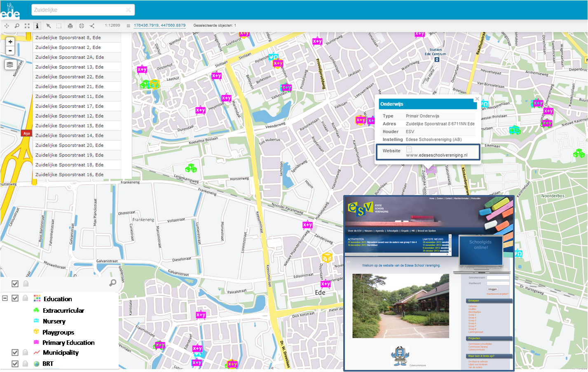
Task: Click the coordinates link 176436.7919, 447560.8879
Action: [x=159, y=26]
